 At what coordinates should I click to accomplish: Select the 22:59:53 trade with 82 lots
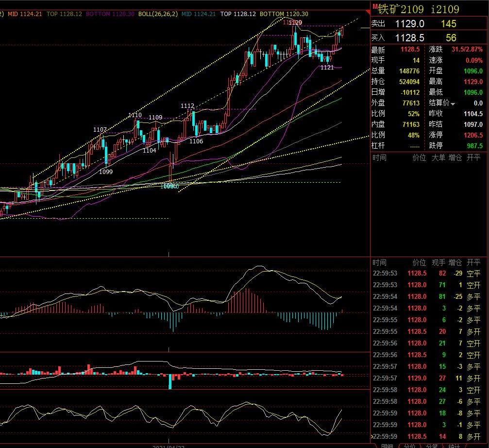[x=427, y=273]
